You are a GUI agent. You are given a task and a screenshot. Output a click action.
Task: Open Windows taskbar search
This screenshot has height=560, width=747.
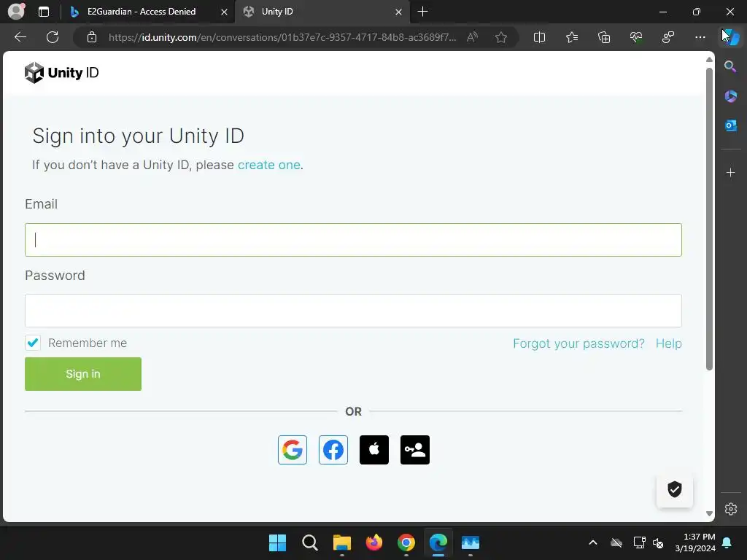309,542
